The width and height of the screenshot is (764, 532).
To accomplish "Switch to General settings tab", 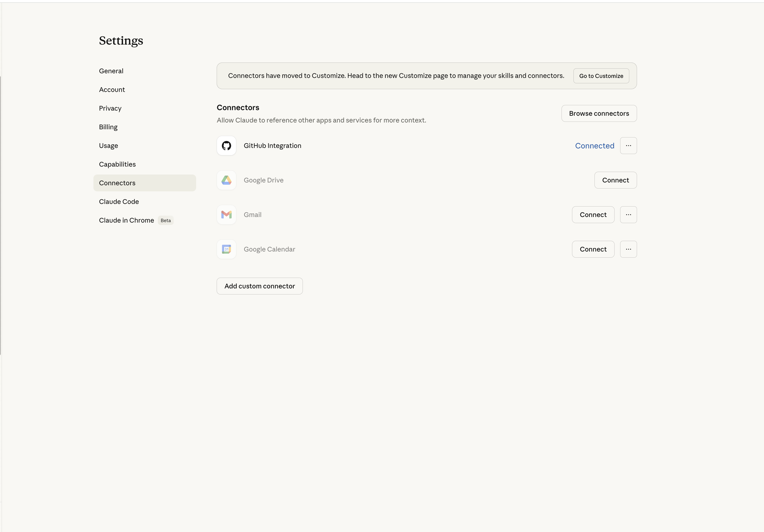I will [x=111, y=71].
